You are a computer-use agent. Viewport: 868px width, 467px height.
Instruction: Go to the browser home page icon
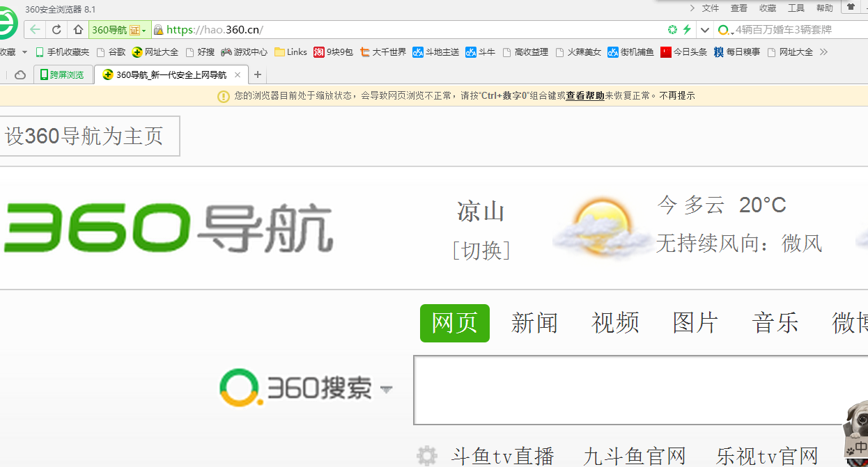click(x=79, y=30)
